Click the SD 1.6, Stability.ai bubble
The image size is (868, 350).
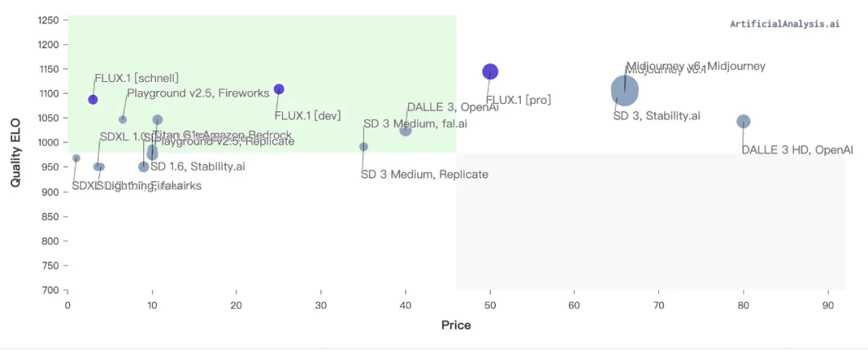[x=143, y=167]
